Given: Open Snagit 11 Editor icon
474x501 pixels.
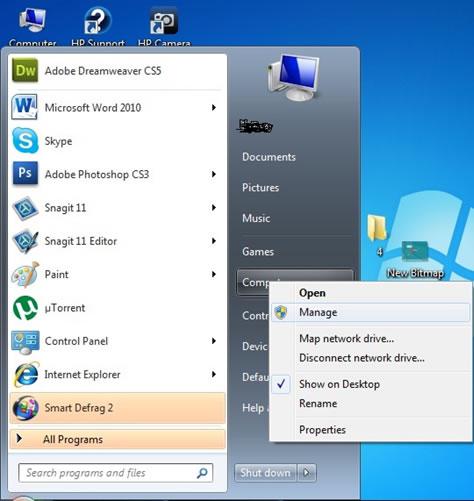Looking at the screenshot, I should pos(25,241).
